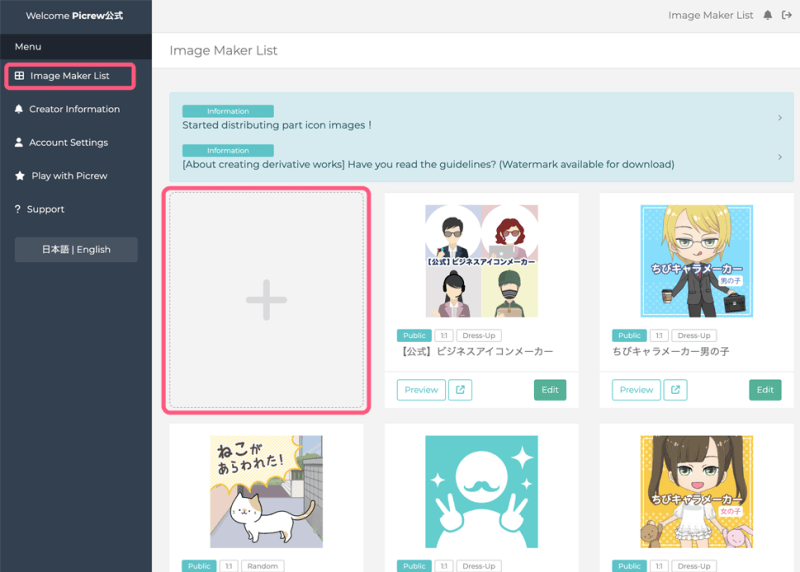Open the mustache peace-sign teal thumbnail
The width and height of the screenshot is (800, 572).
click(x=482, y=491)
